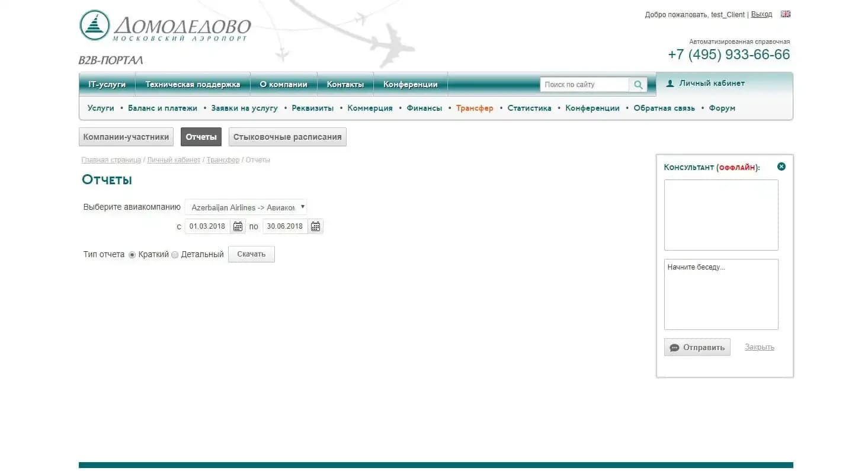This screenshot has width=868, height=471.
Task: Open the end date calendar picker
Action: tap(315, 226)
